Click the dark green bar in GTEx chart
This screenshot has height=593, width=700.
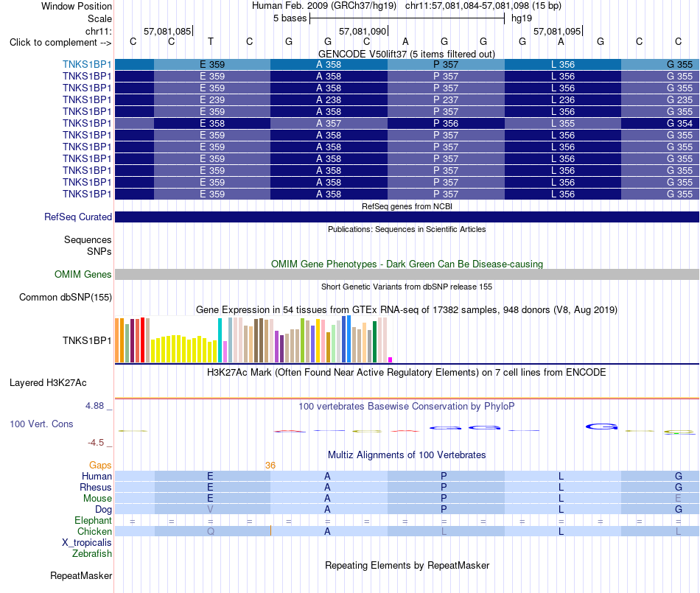(374, 342)
